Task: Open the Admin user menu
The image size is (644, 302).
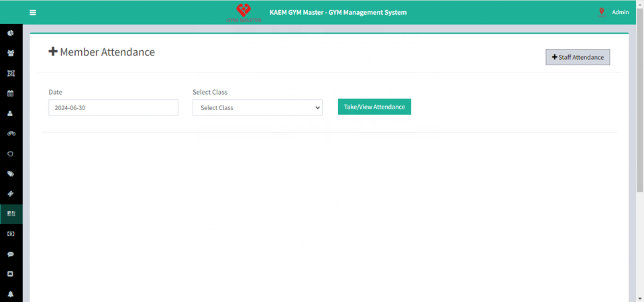Action: [x=620, y=12]
